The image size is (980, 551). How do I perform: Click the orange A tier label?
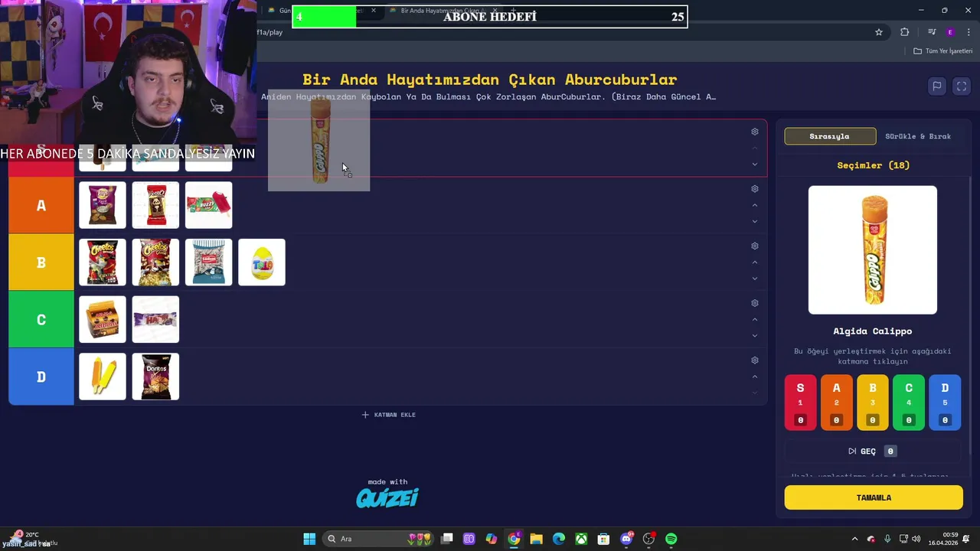point(41,205)
